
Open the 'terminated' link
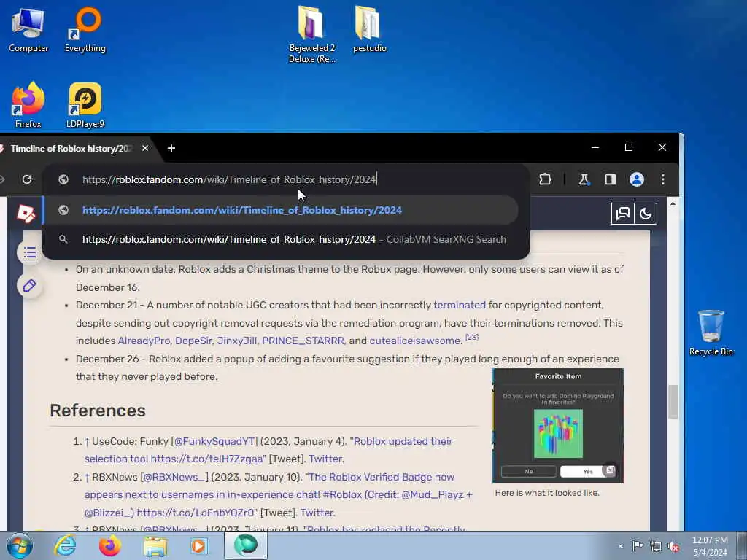click(460, 305)
